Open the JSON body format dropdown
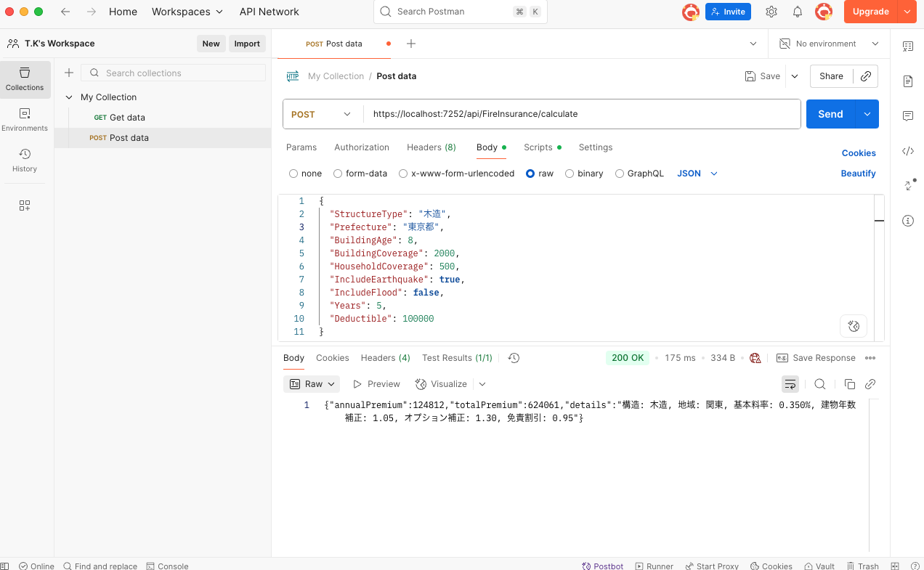Screen dimensions: 924x570 [x=697, y=174]
